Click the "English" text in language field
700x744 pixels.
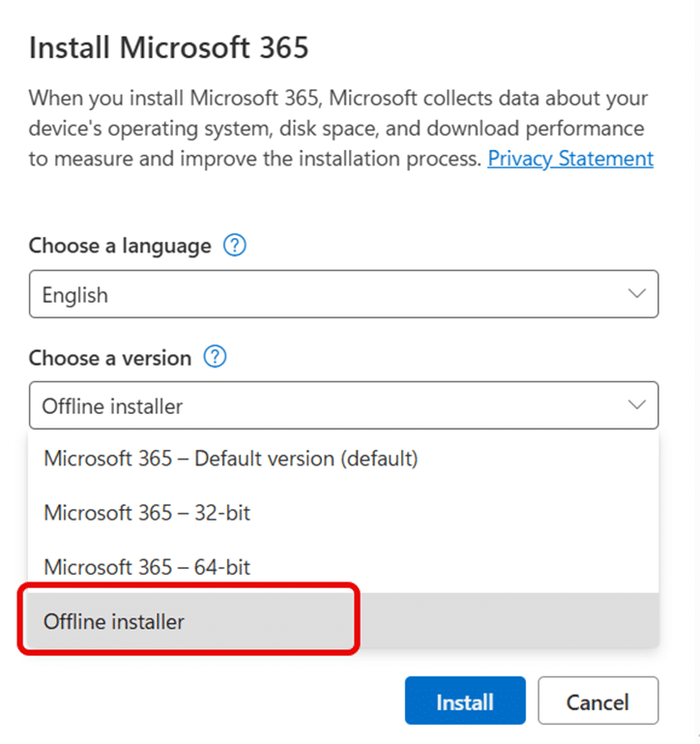(75, 295)
